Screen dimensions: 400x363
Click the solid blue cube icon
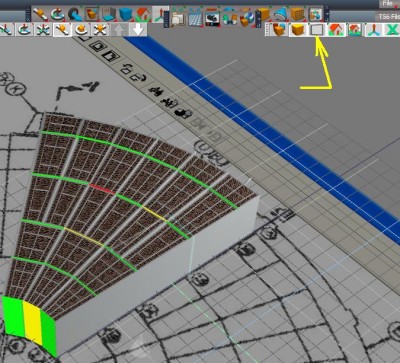point(126,14)
